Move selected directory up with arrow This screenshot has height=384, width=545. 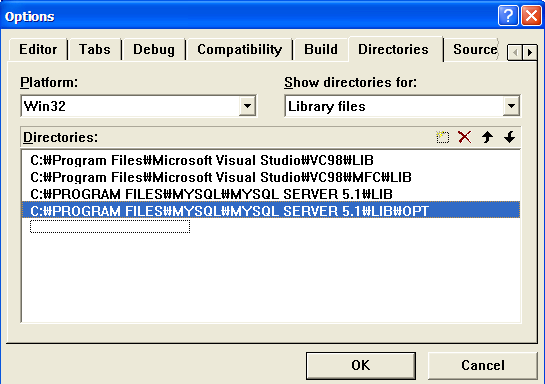487,137
